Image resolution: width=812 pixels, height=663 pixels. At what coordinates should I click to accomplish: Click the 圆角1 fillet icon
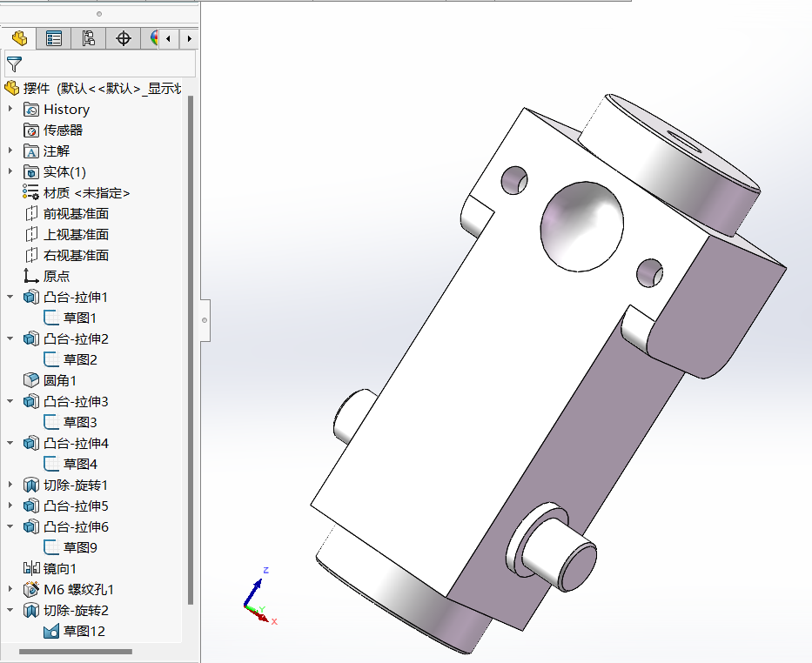[x=31, y=380]
